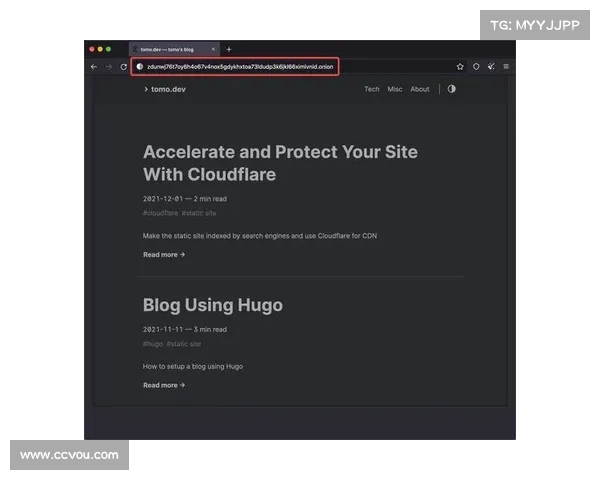The image size is (600, 480).
Task: Click the .onion address in the URL bar
Action: (240, 67)
